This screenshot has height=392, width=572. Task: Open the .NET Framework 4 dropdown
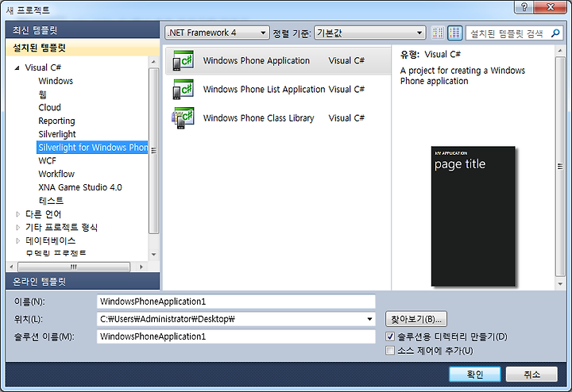[x=217, y=33]
